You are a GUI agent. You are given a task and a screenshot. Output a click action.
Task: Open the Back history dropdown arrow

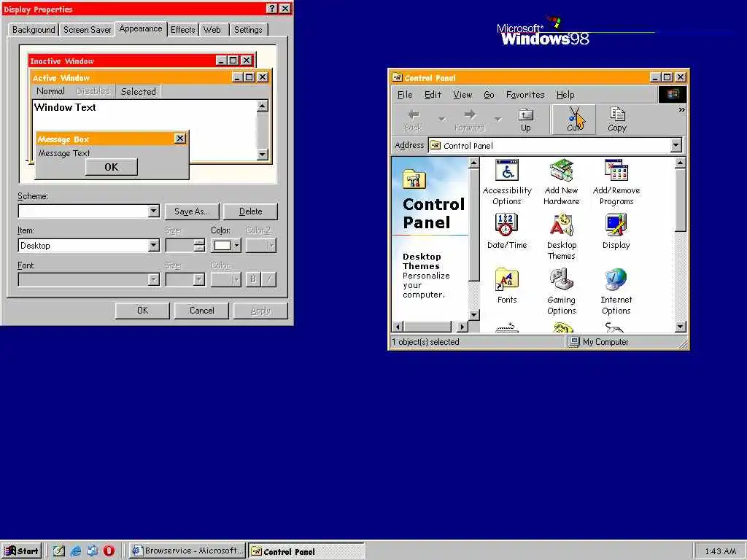[441, 120]
